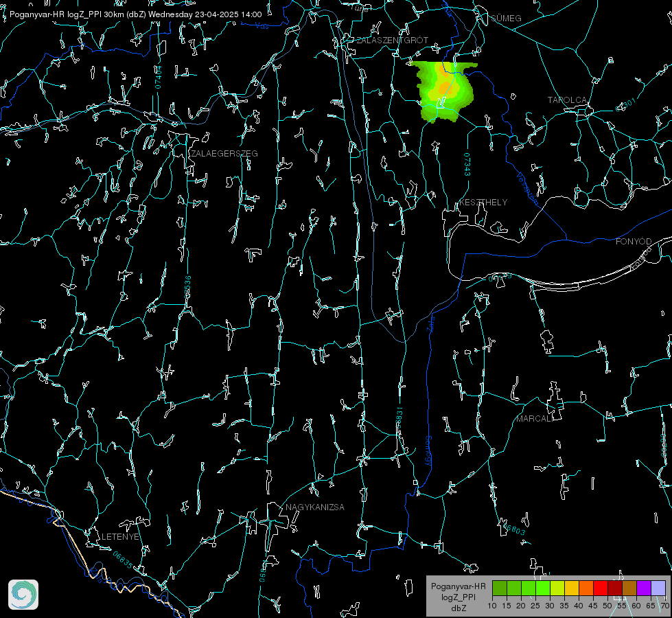Click the 70 value on the legend scale

click(x=665, y=606)
